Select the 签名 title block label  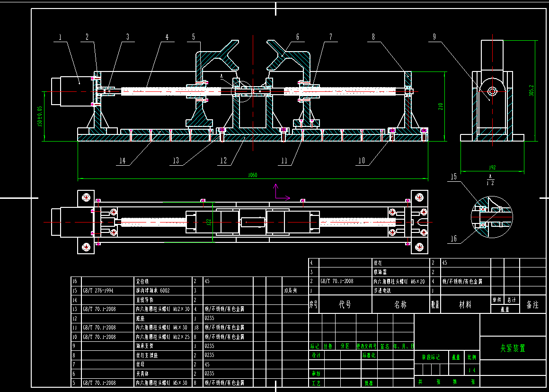coord(385,346)
